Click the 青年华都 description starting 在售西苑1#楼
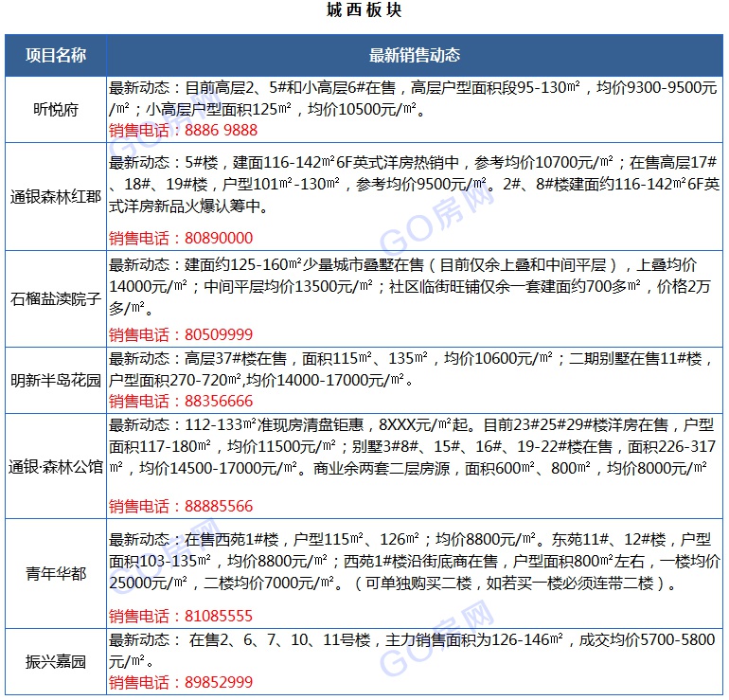 (x=415, y=562)
